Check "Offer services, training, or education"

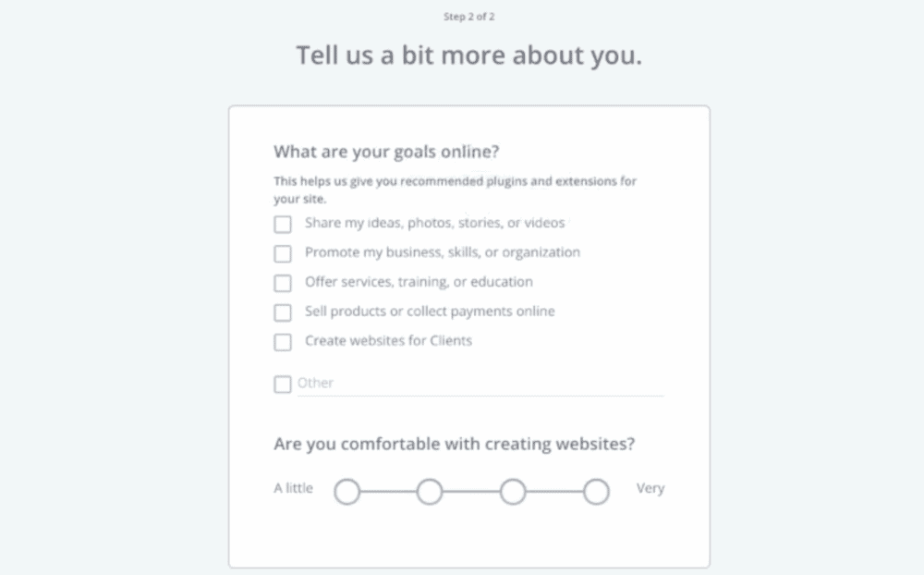coord(283,283)
